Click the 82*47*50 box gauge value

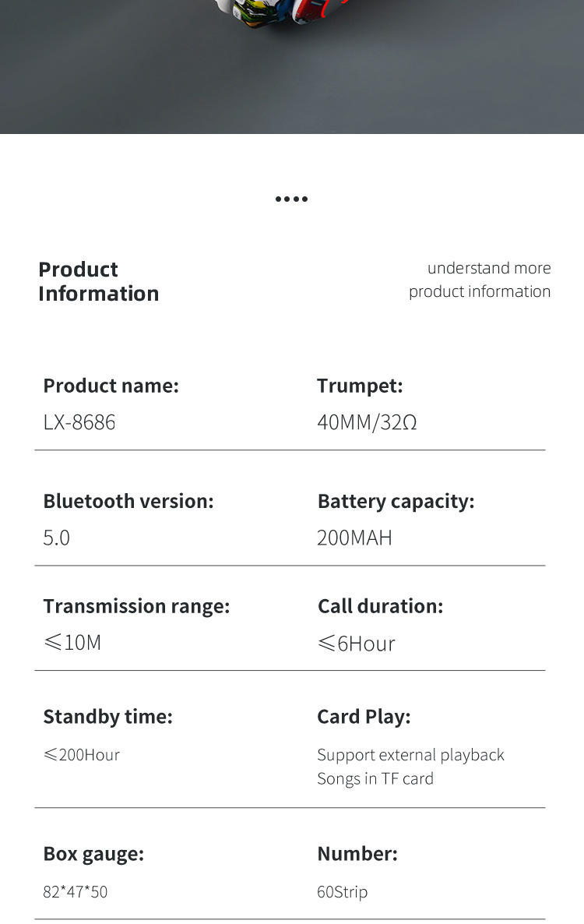pyautogui.click(x=76, y=892)
